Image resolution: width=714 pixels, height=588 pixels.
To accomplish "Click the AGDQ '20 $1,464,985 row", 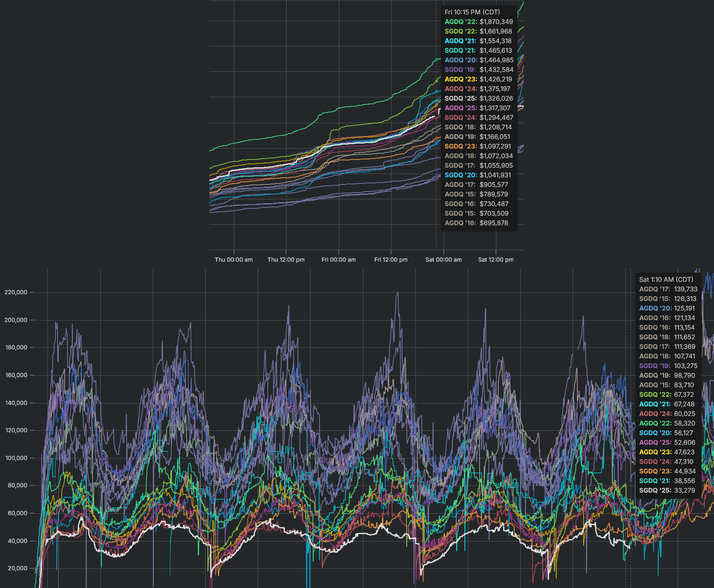I will [479, 60].
